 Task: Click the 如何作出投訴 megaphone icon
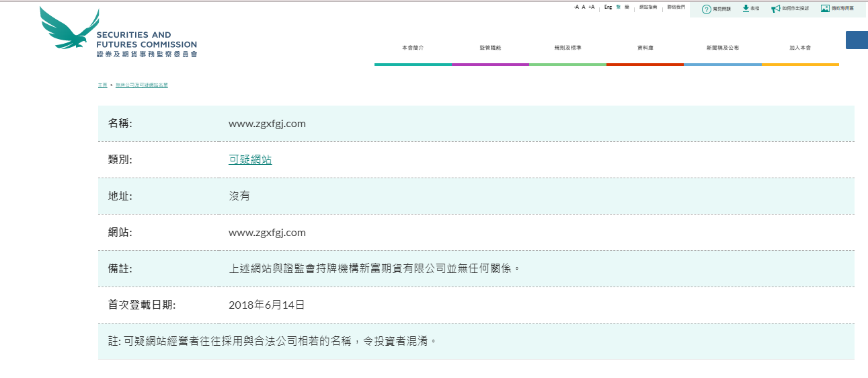click(x=775, y=9)
